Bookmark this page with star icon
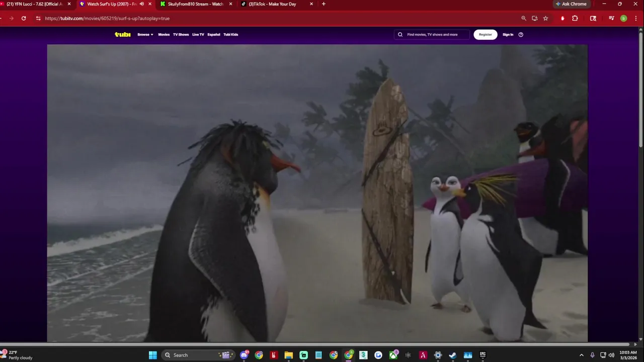Image resolution: width=644 pixels, height=362 pixels. [x=545, y=18]
